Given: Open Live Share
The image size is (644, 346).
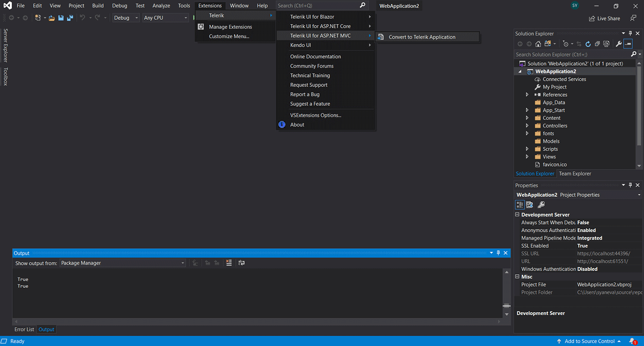Looking at the screenshot, I should click(604, 18).
